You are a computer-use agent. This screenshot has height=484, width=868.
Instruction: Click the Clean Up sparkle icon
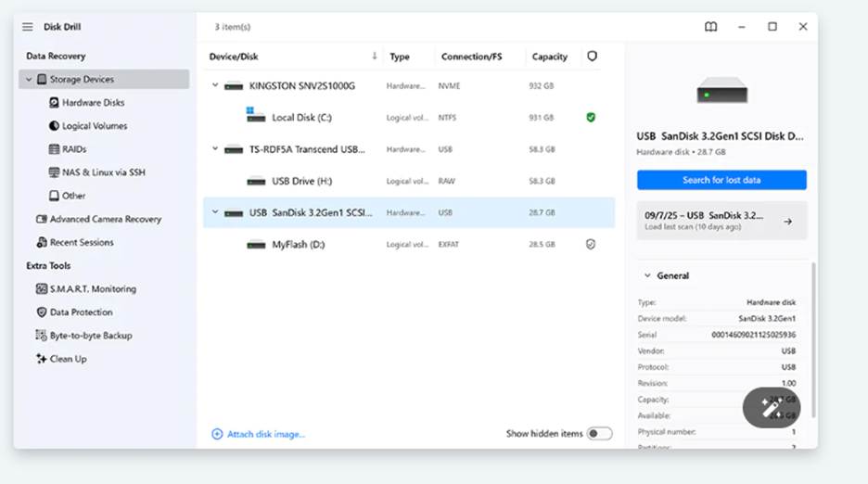pos(42,358)
